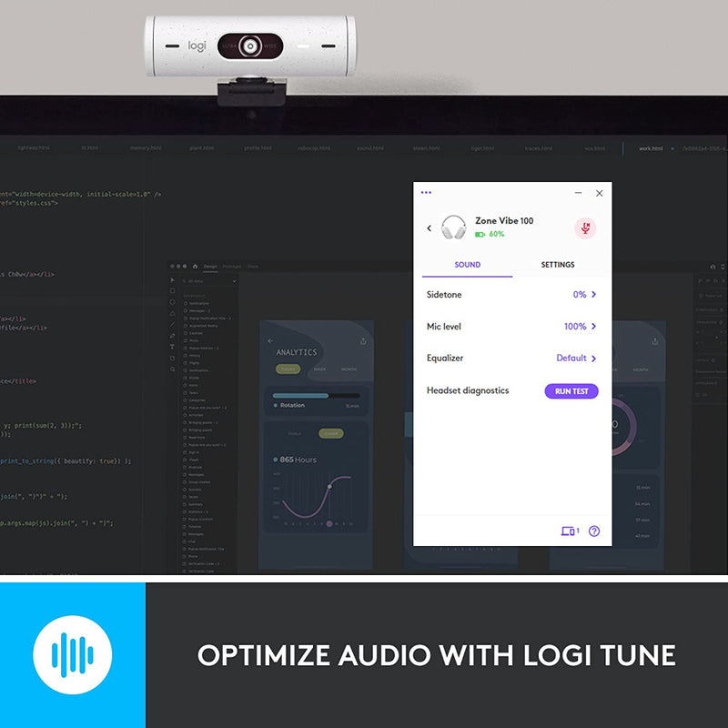Open the connected devices icon
The image size is (728, 728).
(x=570, y=531)
